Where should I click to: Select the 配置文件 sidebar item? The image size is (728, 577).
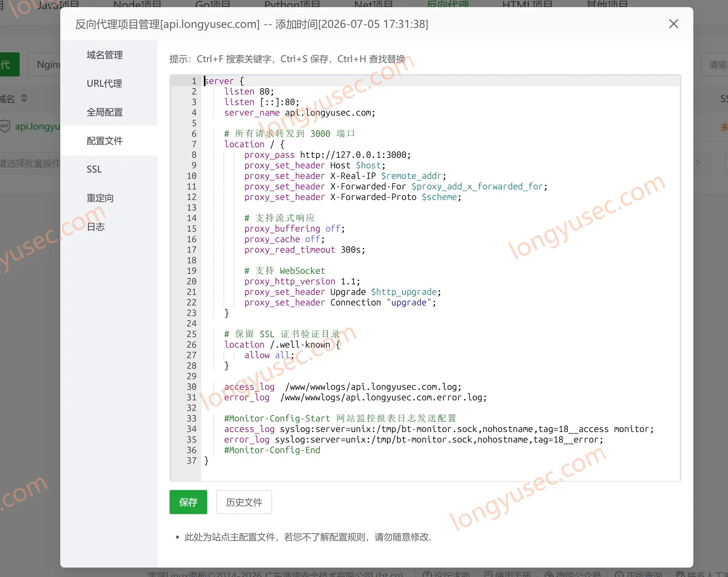click(x=105, y=140)
